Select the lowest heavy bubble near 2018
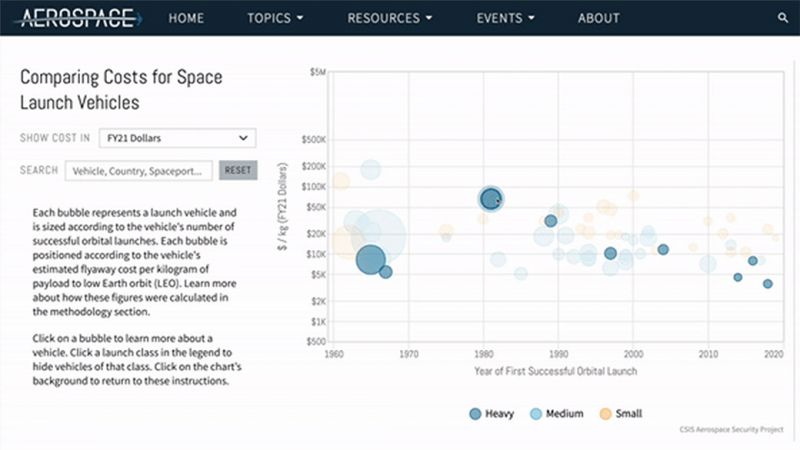800x450 pixels. pos(768,284)
